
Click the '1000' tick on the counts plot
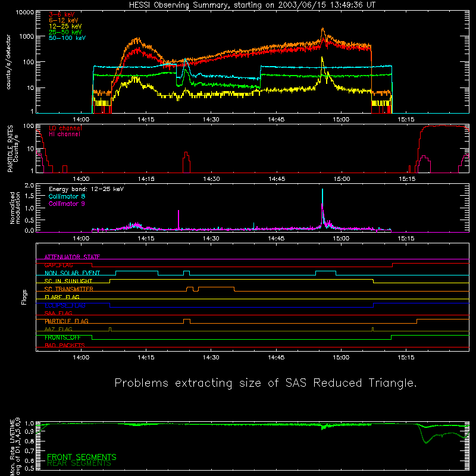27,36
